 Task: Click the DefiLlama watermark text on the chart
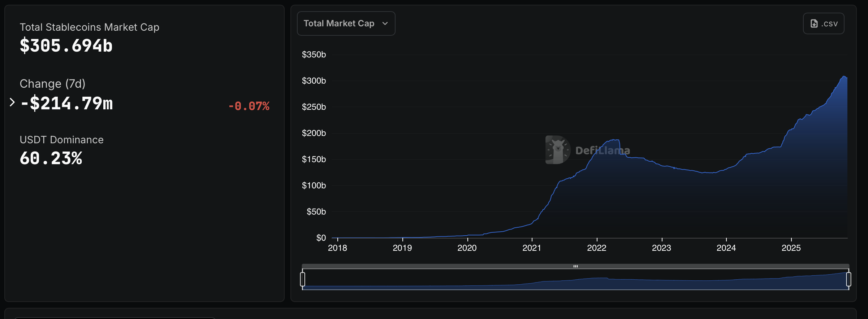coord(602,150)
